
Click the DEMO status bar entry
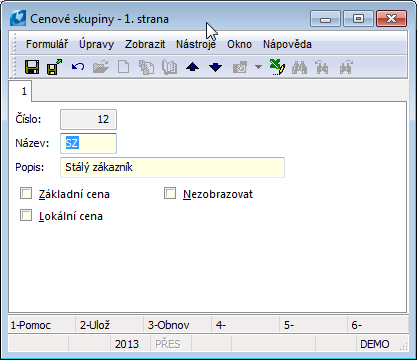pos(378,344)
